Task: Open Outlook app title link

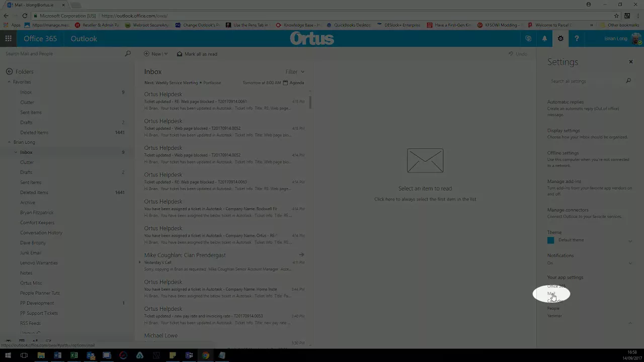Action: click(84, 39)
